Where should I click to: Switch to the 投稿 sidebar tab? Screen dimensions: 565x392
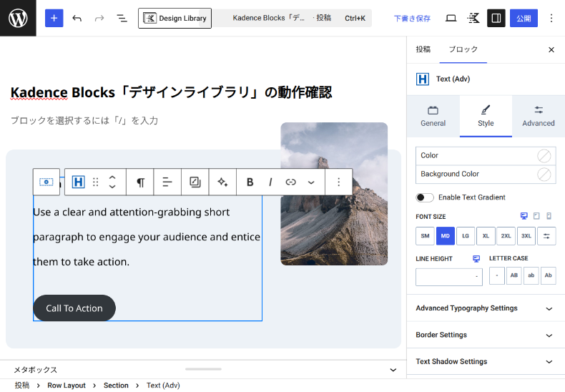pos(423,49)
